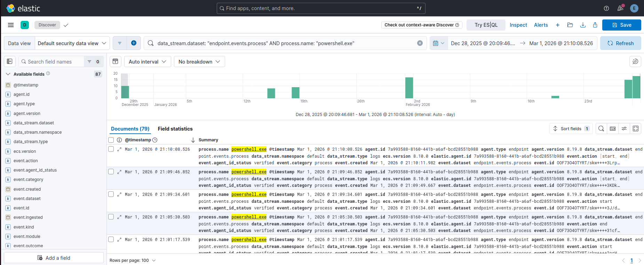Open the Auto interval dropdown
The width and height of the screenshot is (644, 265).
click(148, 61)
